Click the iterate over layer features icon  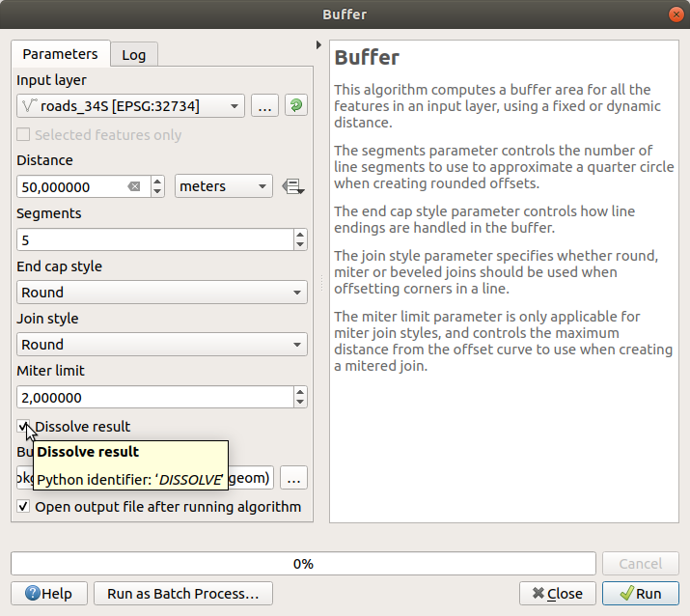tap(295, 106)
